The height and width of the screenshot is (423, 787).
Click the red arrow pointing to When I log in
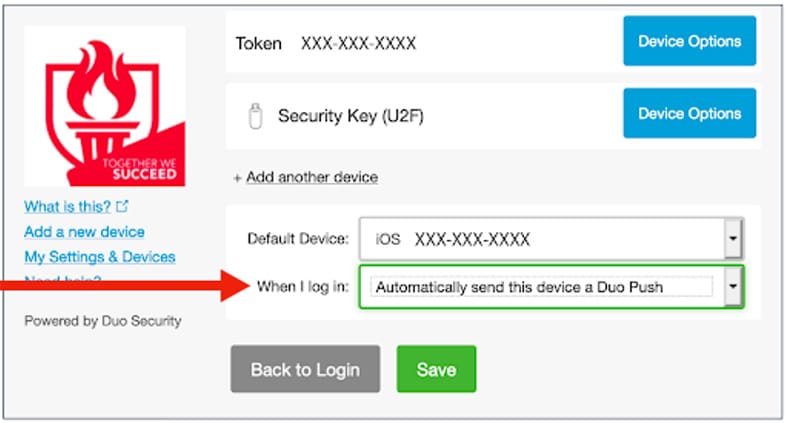pyautogui.click(x=124, y=286)
